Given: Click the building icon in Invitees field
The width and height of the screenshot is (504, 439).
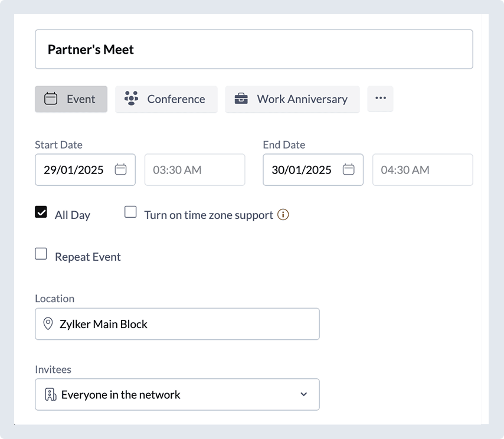Looking at the screenshot, I should click(51, 395).
